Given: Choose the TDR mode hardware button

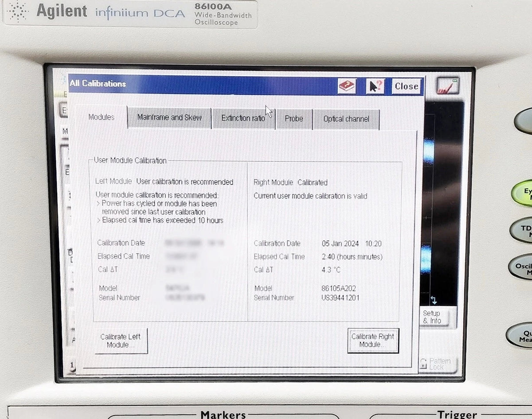Looking at the screenshot, I should [x=523, y=231].
